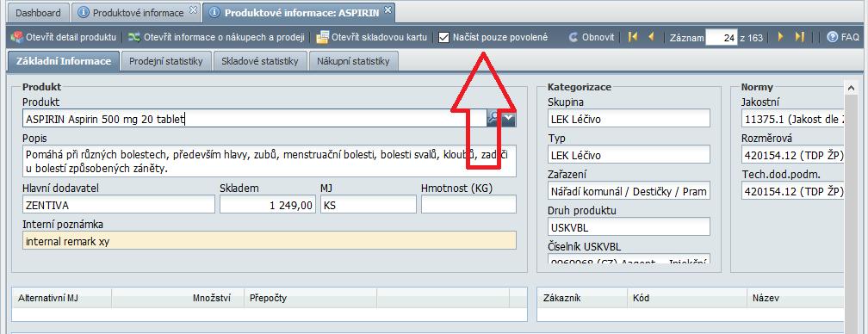
Task: Go to the first record
Action: tap(633, 37)
